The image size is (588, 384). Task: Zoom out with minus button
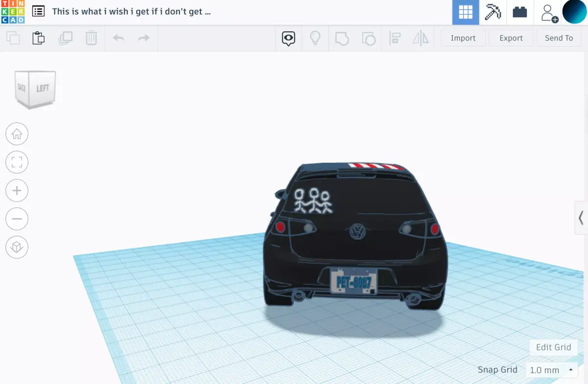[17, 219]
